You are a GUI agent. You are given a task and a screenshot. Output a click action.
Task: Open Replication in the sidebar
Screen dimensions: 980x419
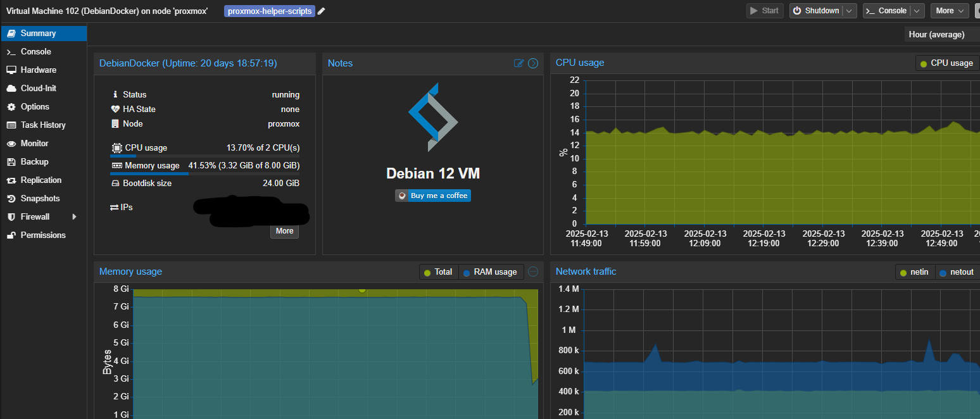point(44,180)
